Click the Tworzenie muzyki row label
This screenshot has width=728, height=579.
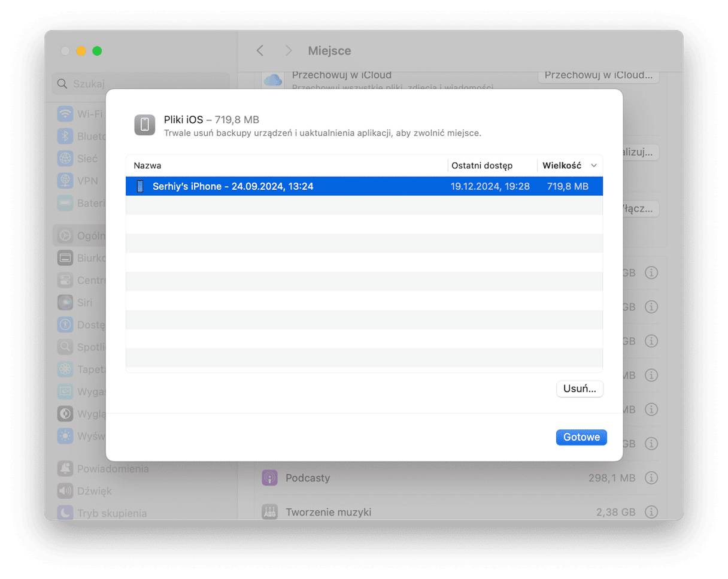[329, 513]
